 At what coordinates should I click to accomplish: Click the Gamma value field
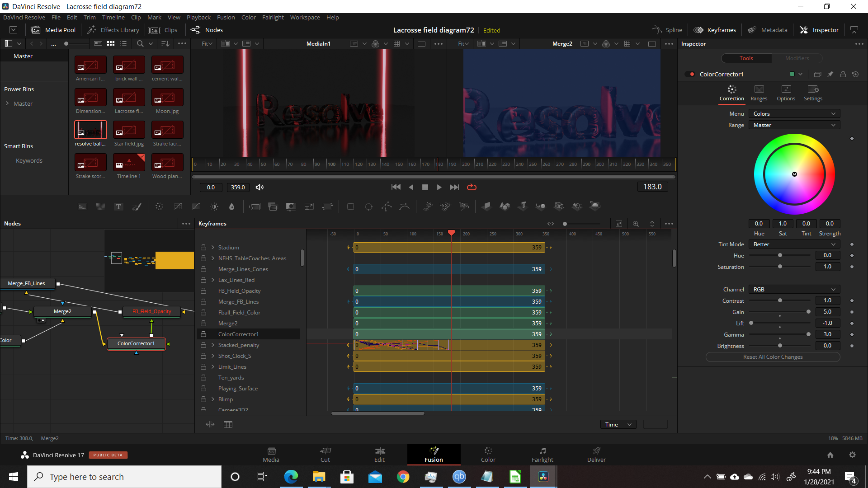tap(827, 334)
